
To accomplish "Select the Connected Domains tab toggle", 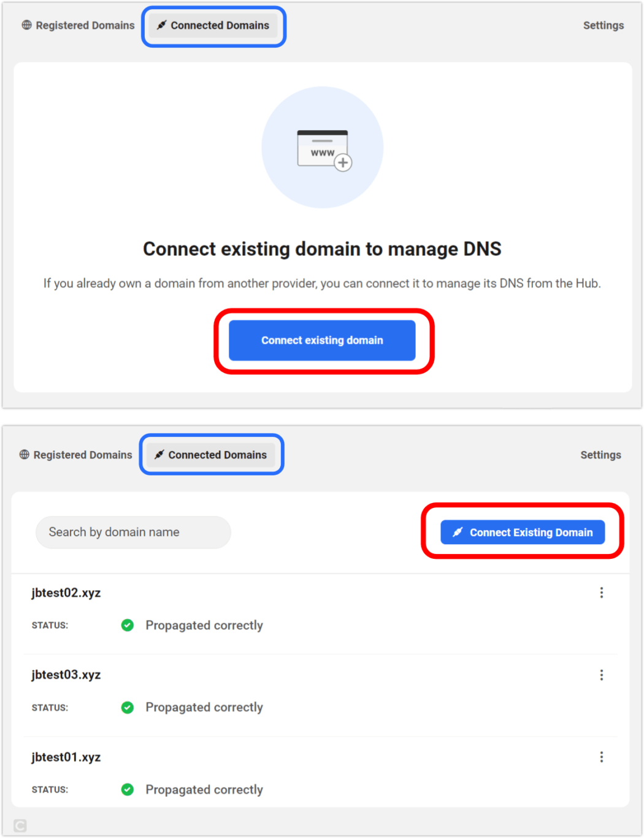I will pos(213,25).
